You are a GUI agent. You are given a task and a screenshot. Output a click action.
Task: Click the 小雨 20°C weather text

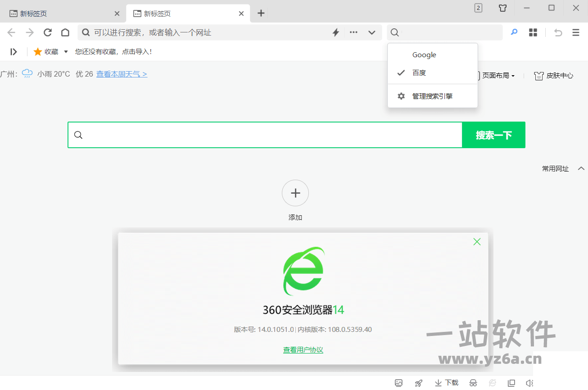coord(54,74)
